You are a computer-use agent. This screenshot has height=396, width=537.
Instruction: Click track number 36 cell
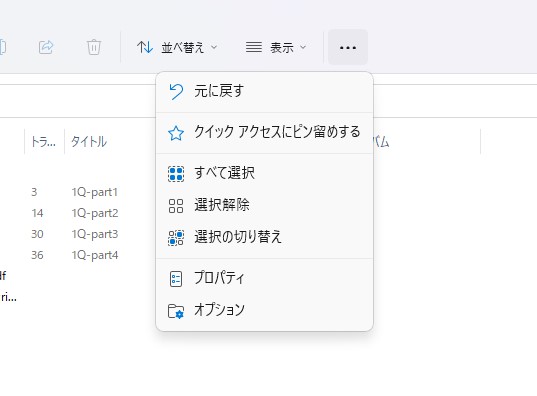point(37,255)
